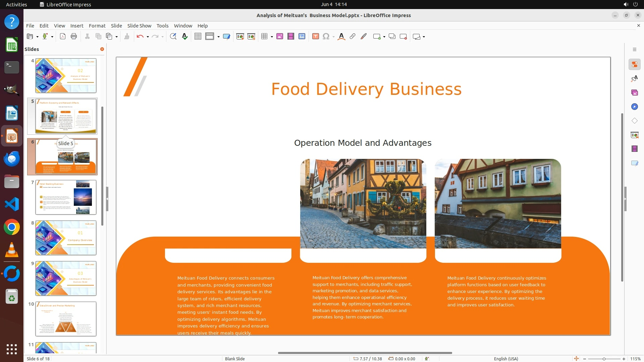Open the Slide Show menu
This screenshot has width=644, height=362.
click(139, 26)
